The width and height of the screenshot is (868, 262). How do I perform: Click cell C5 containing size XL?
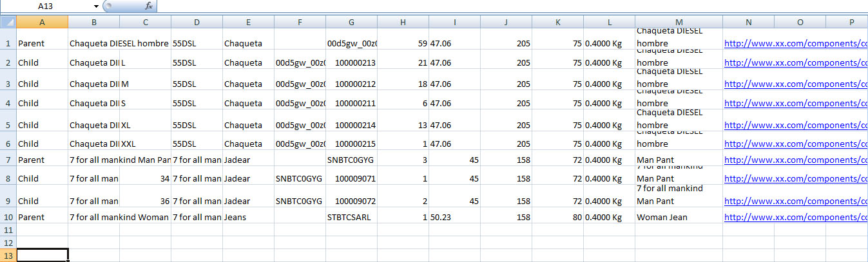pos(145,122)
